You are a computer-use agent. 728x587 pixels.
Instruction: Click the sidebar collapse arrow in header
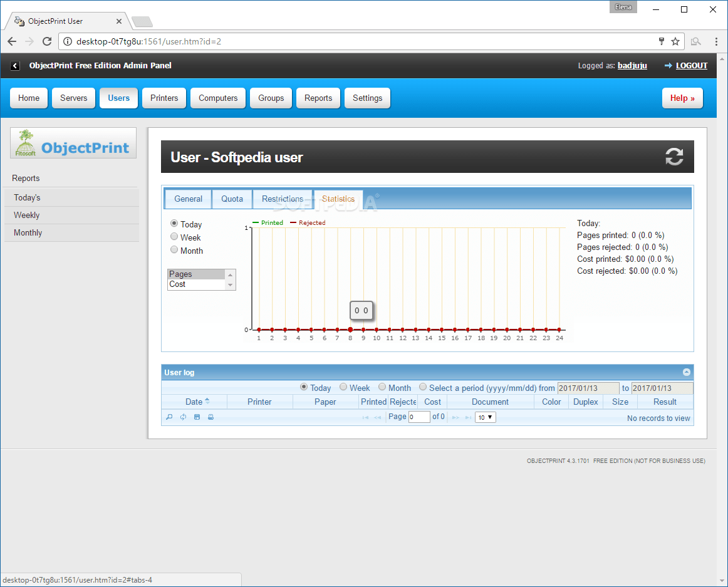[x=15, y=66]
